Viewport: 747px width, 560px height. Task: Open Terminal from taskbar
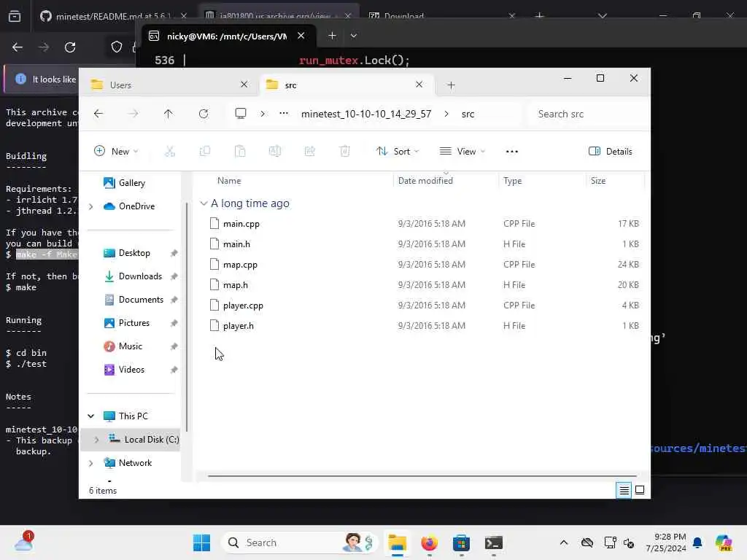tap(494, 542)
